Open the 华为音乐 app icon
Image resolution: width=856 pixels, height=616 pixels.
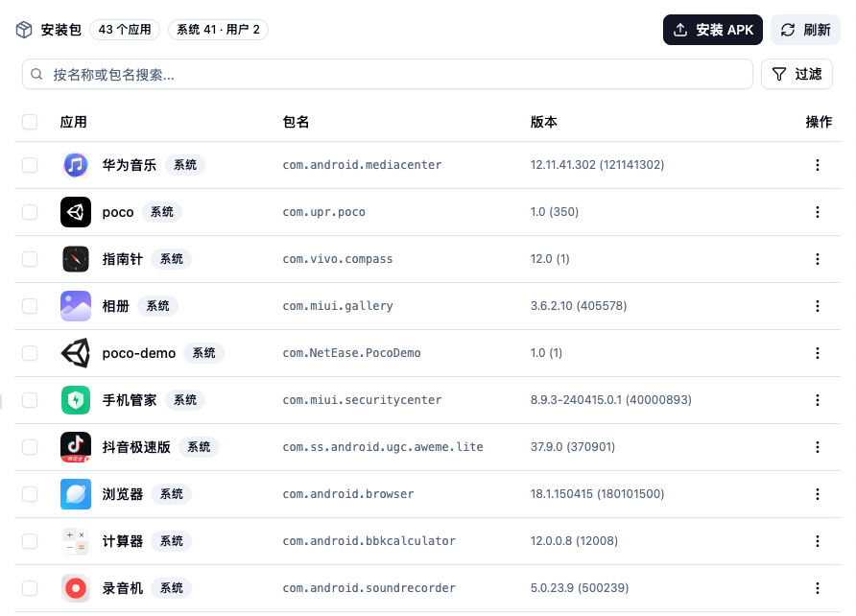click(75, 164)
